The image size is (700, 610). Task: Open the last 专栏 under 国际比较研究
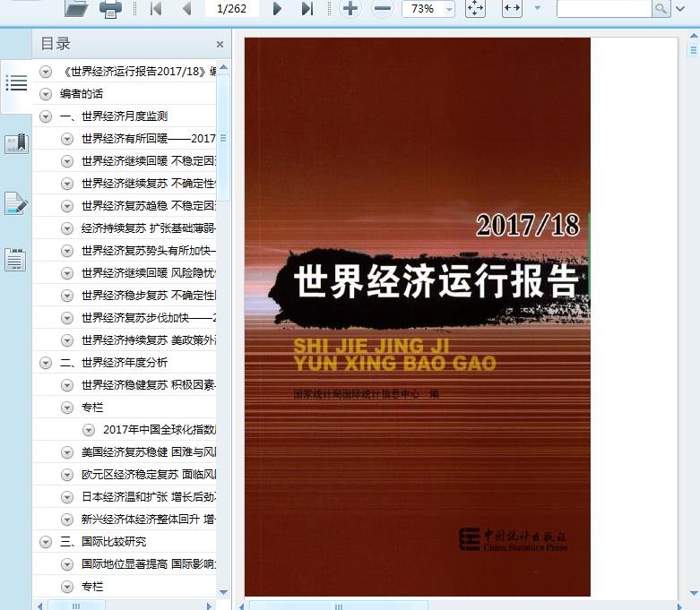[x=92, y=587]
